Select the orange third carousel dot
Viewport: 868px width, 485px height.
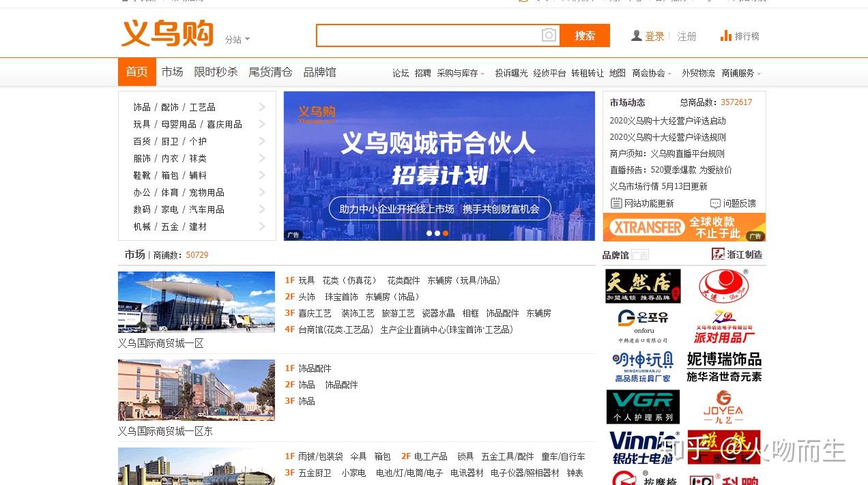click(x=446, y=233)
